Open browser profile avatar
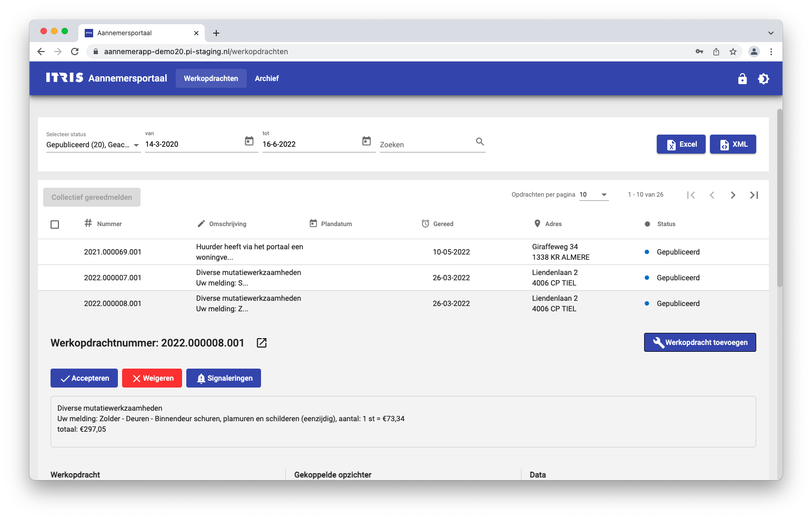812x519 pixels. click(x=754, y=52)
